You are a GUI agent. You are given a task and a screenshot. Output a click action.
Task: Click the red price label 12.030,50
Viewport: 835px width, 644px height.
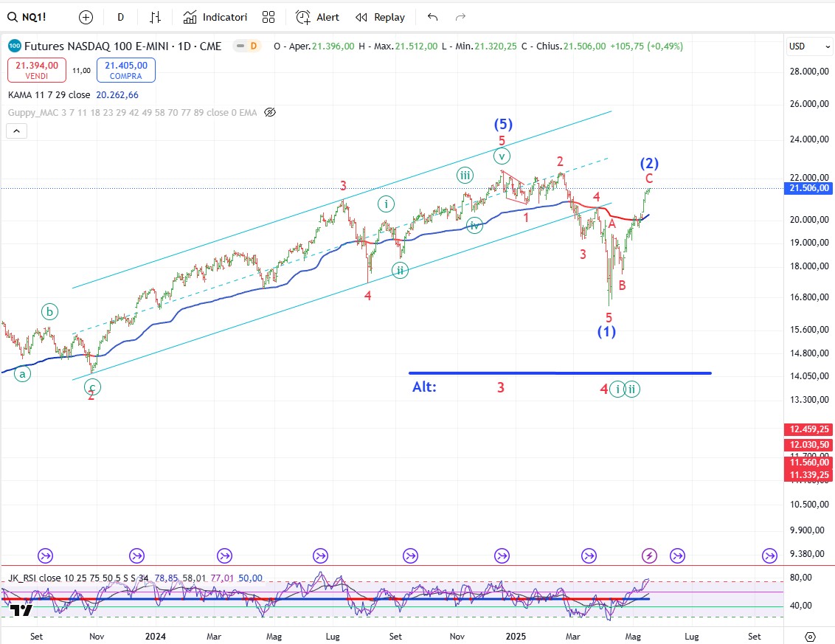808,445
